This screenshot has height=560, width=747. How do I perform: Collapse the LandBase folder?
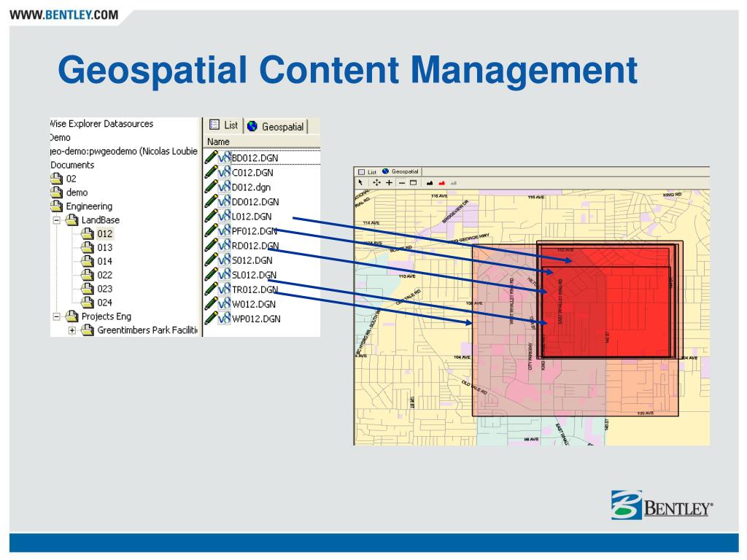[x=56, y=220]
